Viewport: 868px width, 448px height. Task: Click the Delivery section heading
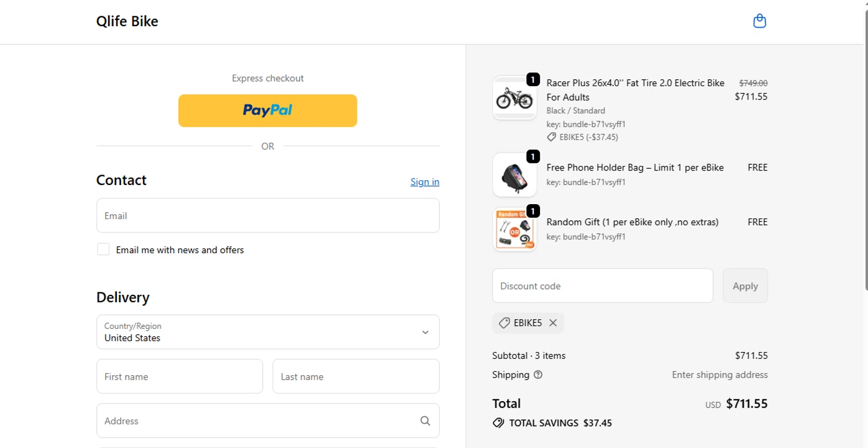[123, 298]
